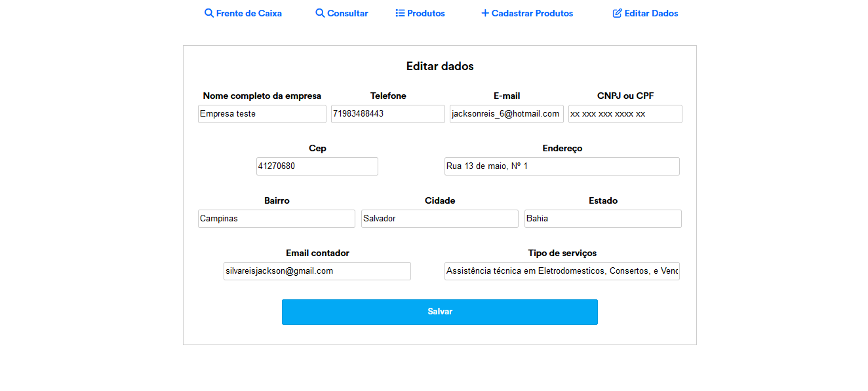Open the Frente de Caixa page

tap(248, 13)
